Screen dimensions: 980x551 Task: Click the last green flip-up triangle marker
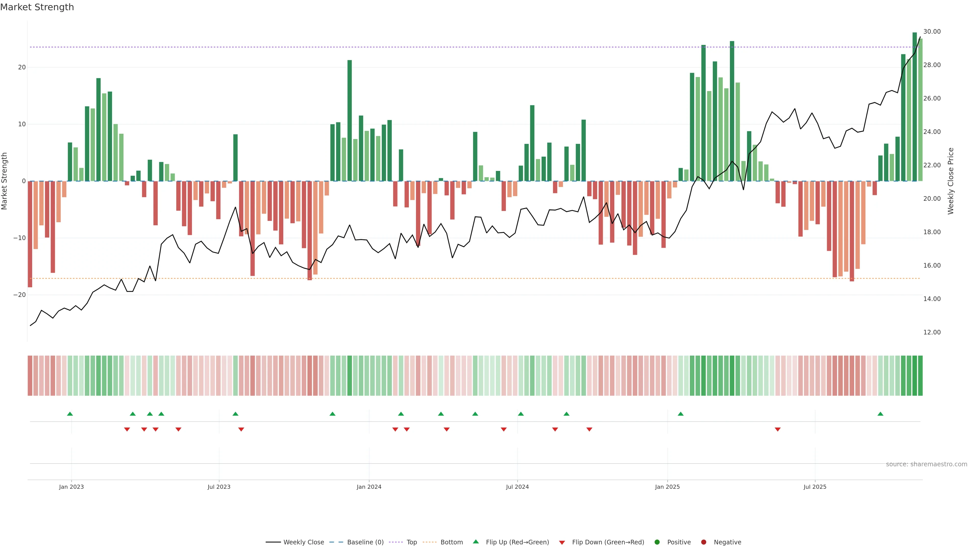[x=880, y=414]
